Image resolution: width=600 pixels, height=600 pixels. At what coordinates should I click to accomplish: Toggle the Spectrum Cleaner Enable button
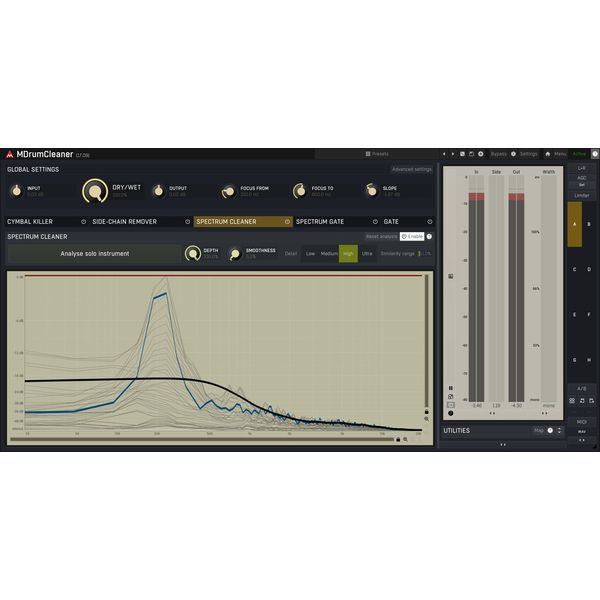tap(412, 236)
